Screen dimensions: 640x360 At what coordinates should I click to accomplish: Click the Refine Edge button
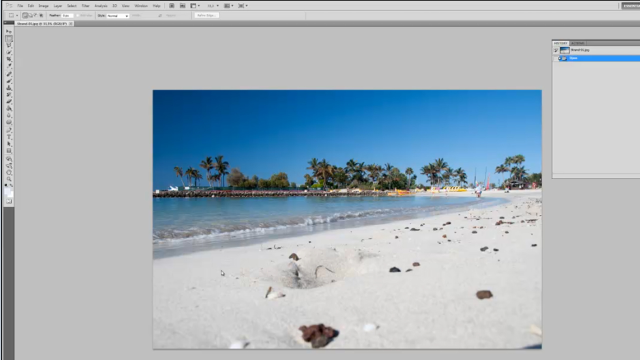[x=207, y=15]
